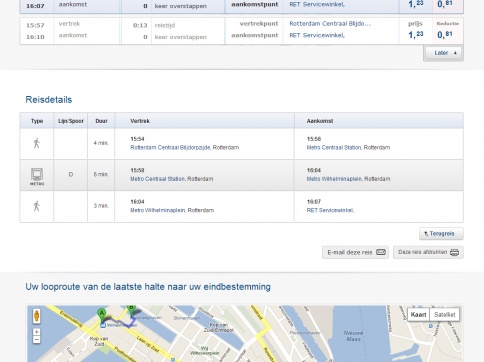Click the metro station icon on the map
The height and width of the screenshot is (362, 484).
click(103, 325)
